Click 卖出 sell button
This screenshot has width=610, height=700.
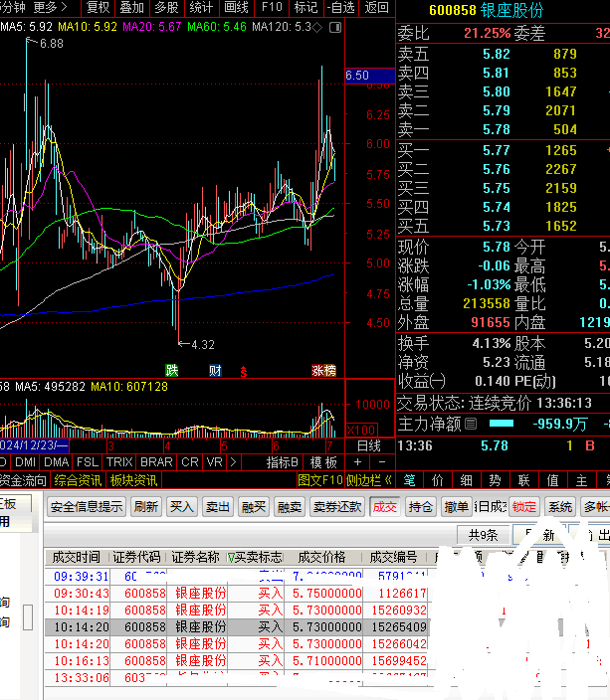pos(218,507)
